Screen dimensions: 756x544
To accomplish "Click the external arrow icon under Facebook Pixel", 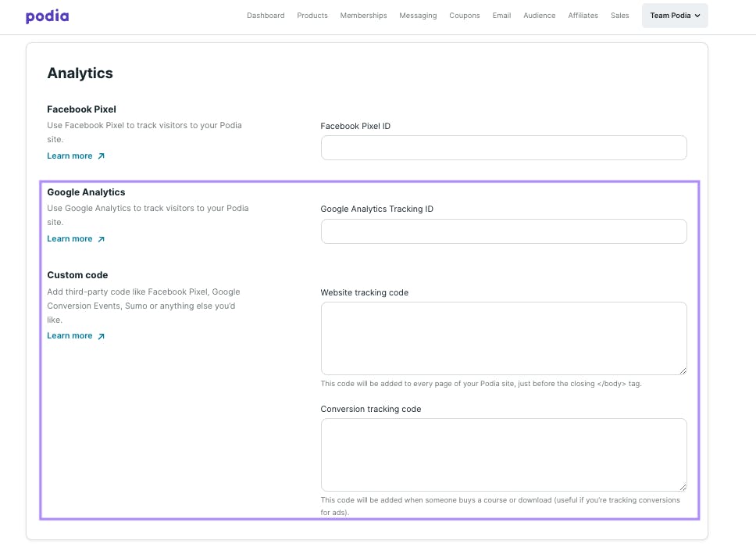I will click(102, 156).
